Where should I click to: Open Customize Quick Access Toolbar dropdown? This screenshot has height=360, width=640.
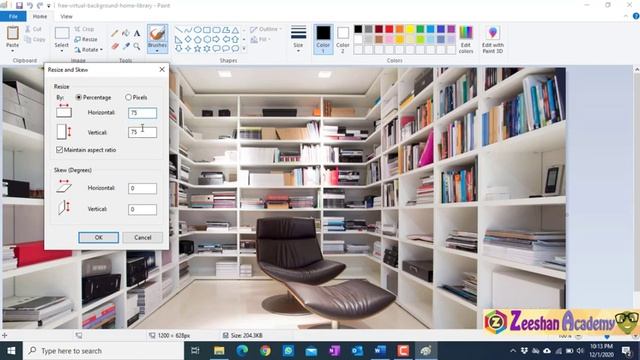(x=49, y=6)
